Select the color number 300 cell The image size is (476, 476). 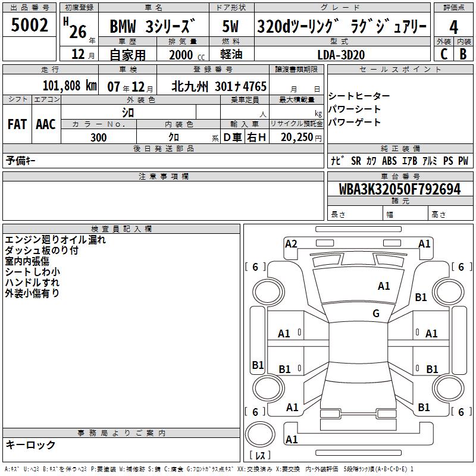pyautogui.click(x=99, y=137)
